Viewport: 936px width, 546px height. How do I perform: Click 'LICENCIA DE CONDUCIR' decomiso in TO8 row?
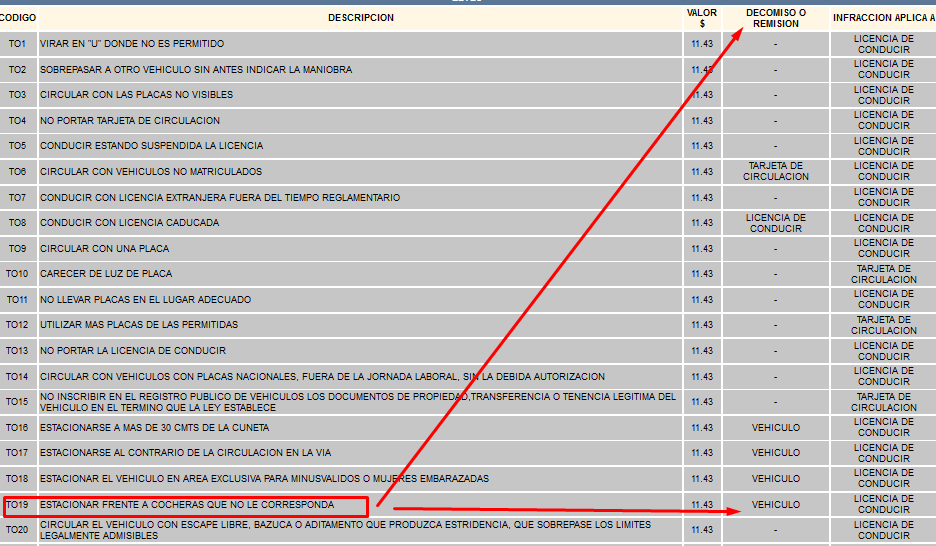click(x=775, y=223)
